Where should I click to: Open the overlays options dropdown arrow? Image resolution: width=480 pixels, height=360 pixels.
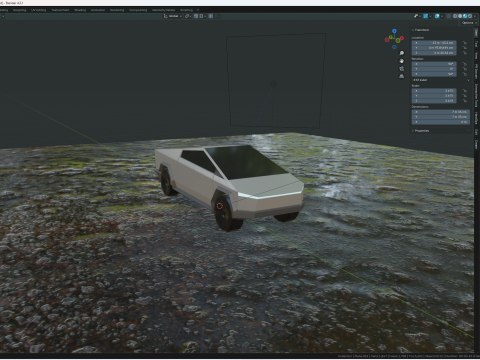[442, 16]
